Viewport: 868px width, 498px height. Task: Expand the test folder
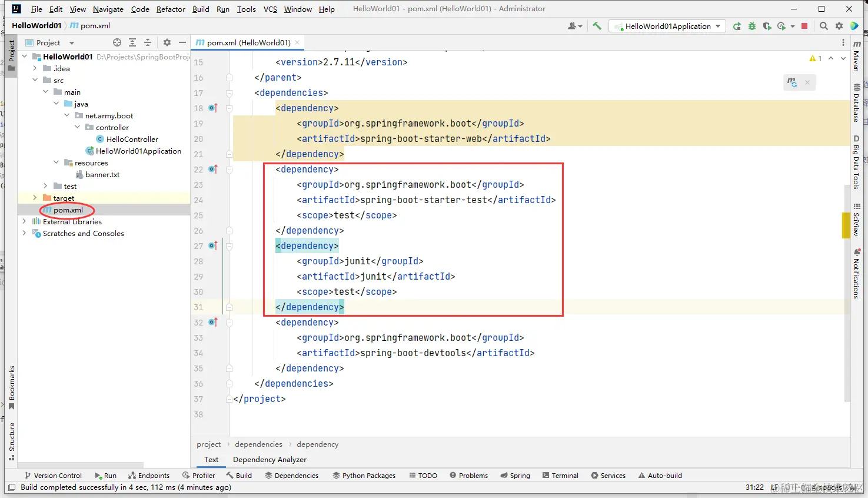point(46,186)
